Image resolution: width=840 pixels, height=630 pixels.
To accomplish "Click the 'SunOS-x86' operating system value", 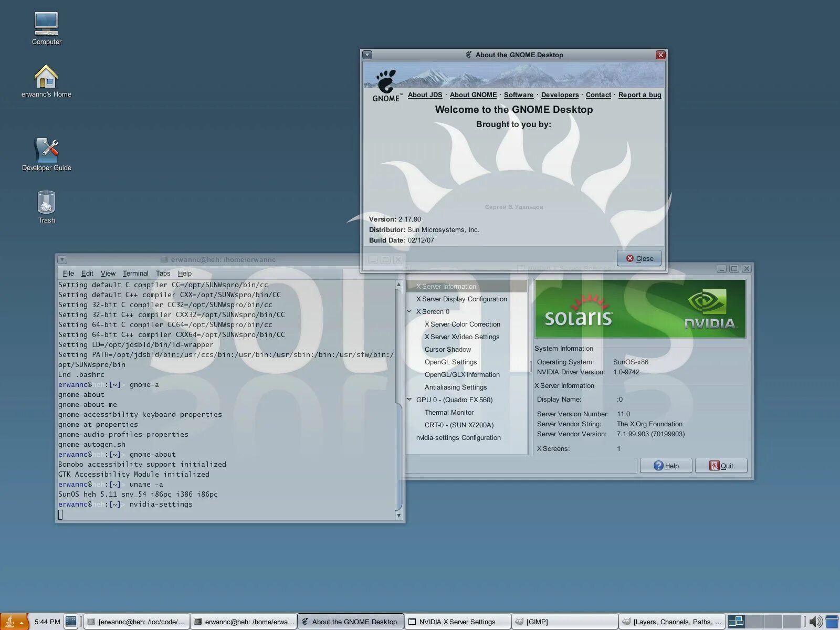I will (631, 362).
